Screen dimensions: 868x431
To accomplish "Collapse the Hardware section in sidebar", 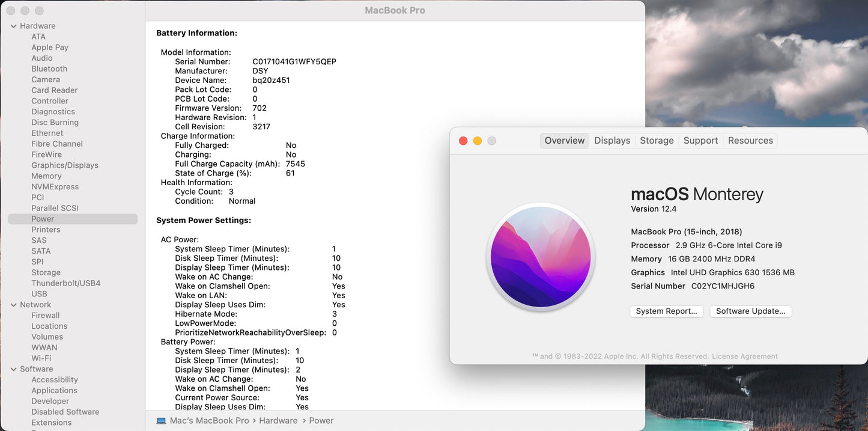I will click(x=13, y=26).
